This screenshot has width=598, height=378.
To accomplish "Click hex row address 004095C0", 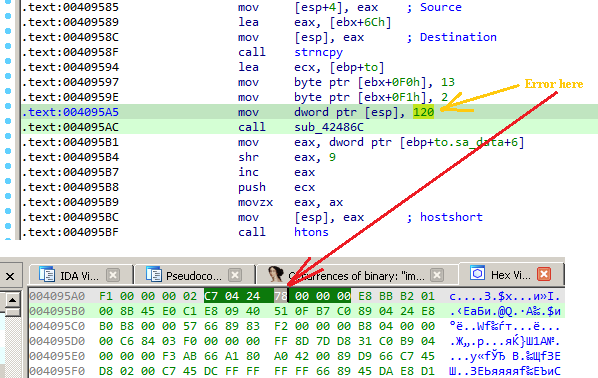I will pos(57,326).
